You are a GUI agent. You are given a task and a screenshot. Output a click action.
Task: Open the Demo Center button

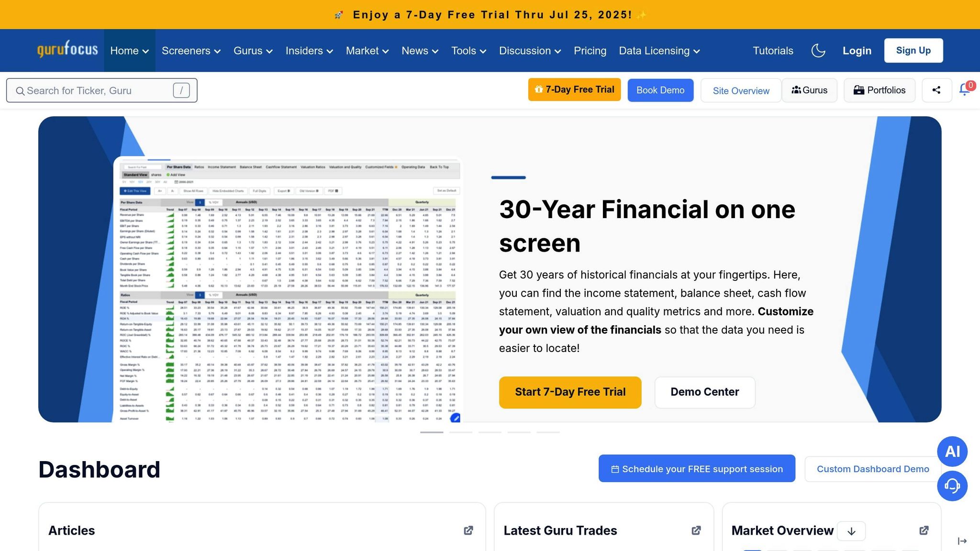[x=705, y=392]
